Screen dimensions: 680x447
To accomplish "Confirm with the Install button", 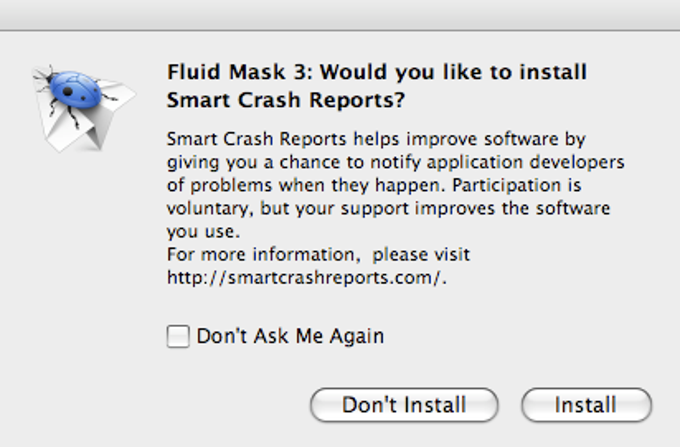I will [586, 405].
